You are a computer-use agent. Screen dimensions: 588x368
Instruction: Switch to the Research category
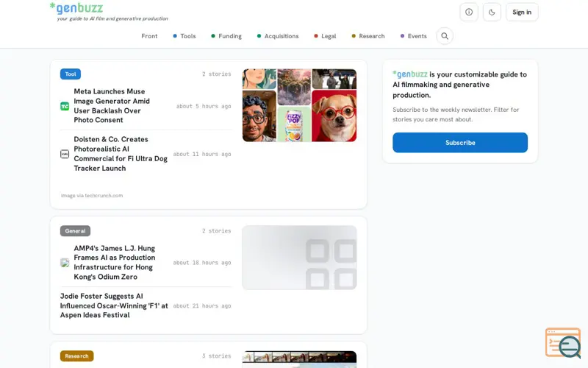[x=368, y=36]
